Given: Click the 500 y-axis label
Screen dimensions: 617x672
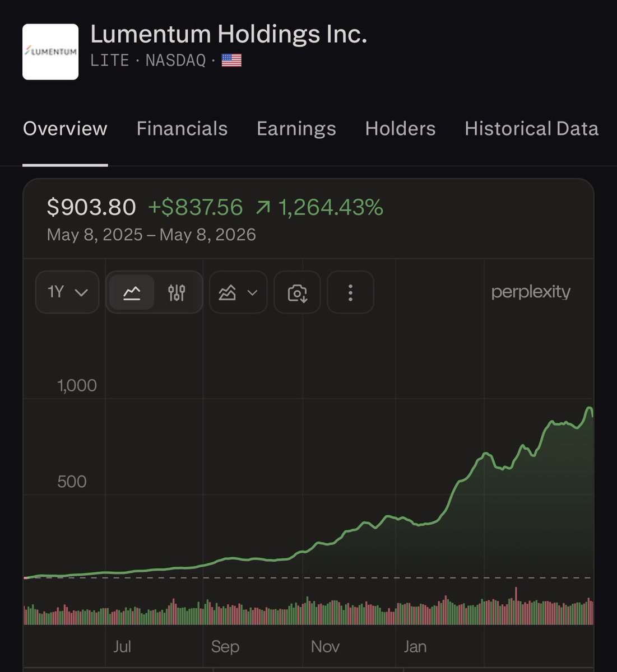Looking at the screenshot, I should pos(72,482).
